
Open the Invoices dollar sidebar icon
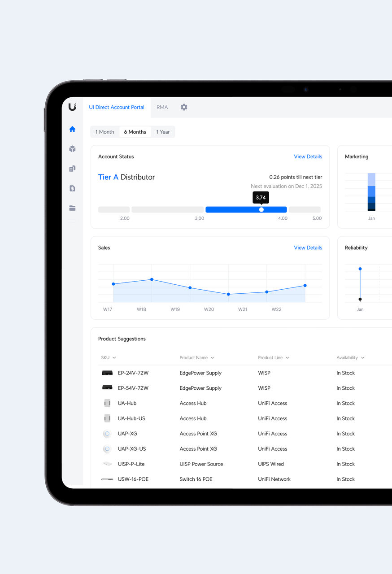click(x=72, y=188)
